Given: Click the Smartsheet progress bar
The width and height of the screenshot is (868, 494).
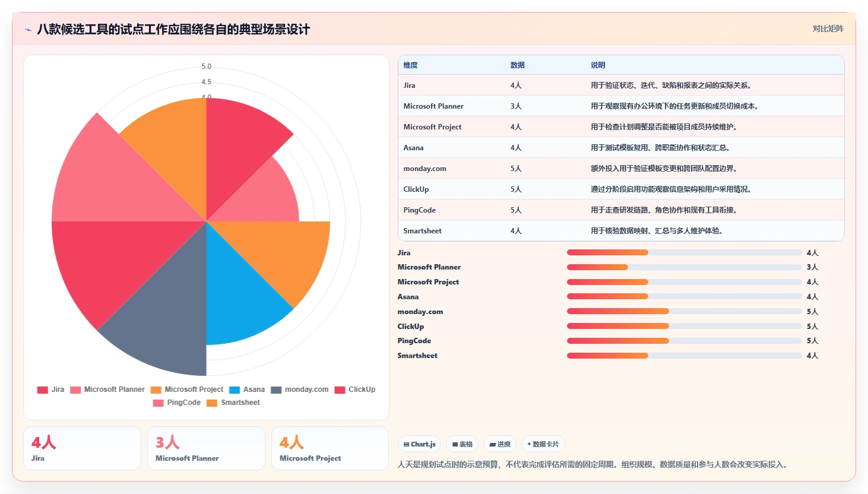Looking at the screenshot, I should click(684, 356).
